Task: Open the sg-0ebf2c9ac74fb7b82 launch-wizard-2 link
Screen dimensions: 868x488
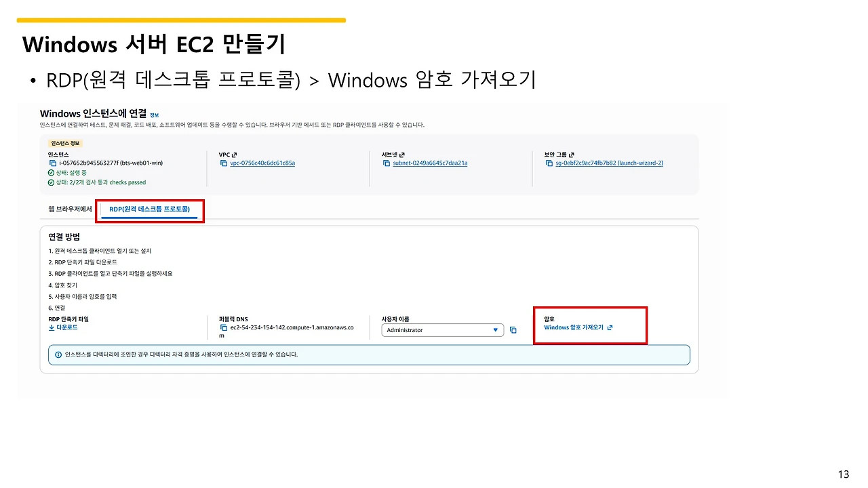Action: click(609, 163)
